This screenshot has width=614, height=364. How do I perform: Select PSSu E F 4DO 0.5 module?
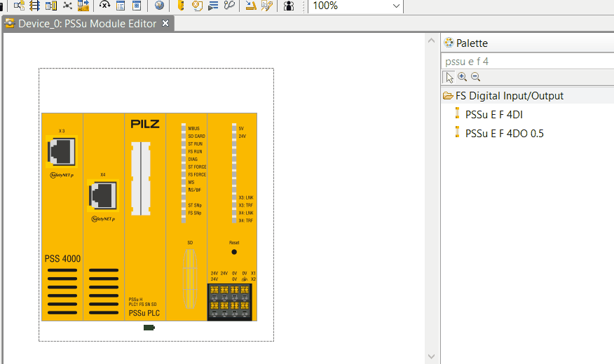pyautogui.click(x=505, y=133)
